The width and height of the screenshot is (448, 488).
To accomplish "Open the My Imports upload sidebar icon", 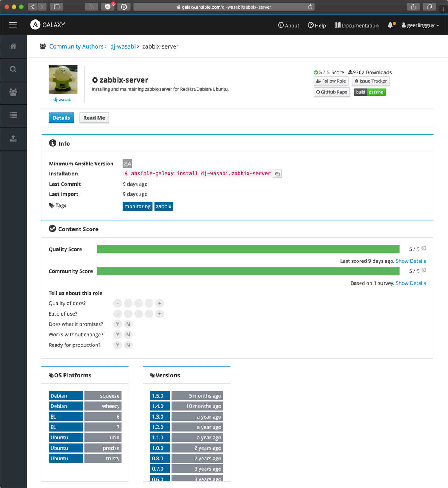I will [x=13, y=138].
